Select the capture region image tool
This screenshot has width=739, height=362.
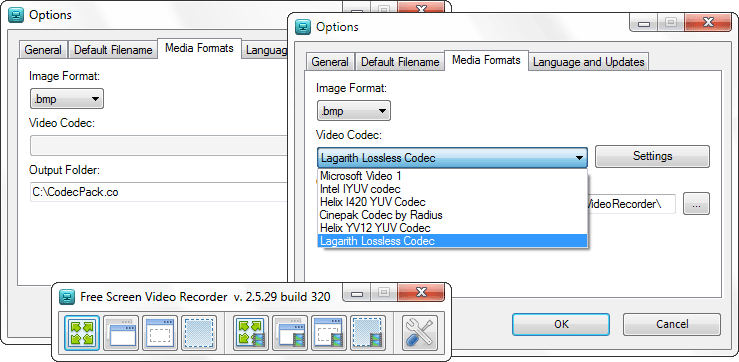tap(199, 333)
